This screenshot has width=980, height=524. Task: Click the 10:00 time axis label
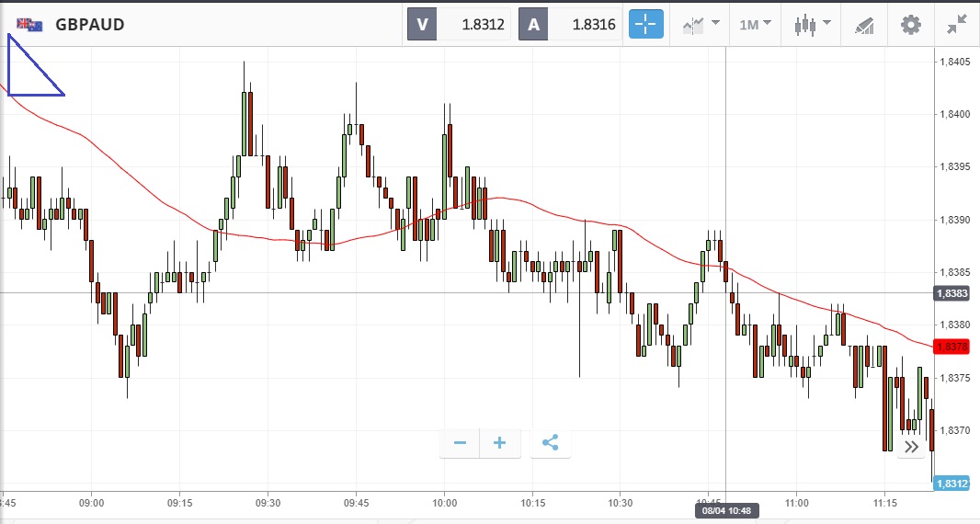point(444,503)
